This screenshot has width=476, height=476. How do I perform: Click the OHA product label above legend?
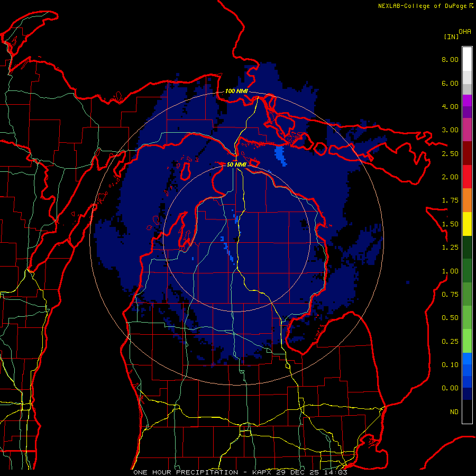click(x=465, y=31)
